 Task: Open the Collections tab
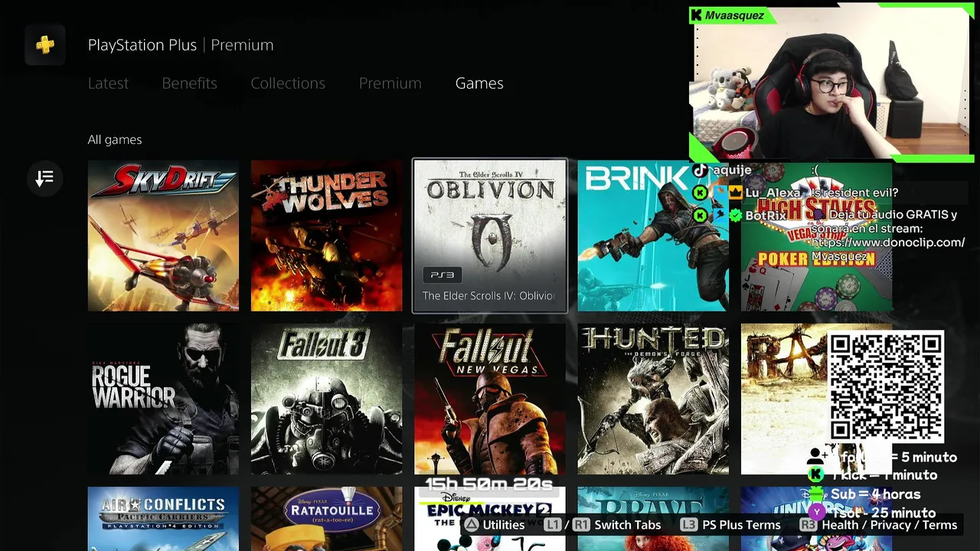288,83
